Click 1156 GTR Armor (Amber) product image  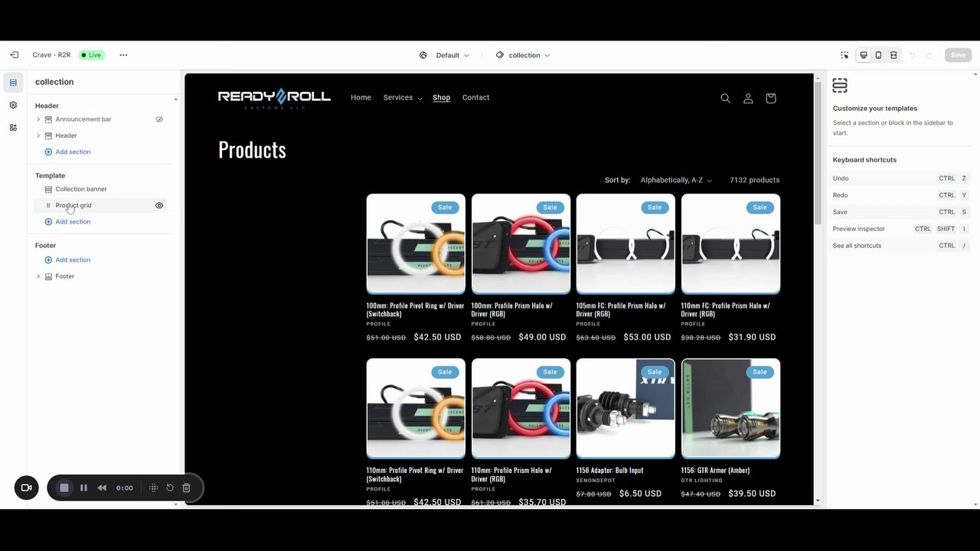[x=730, y=409]
